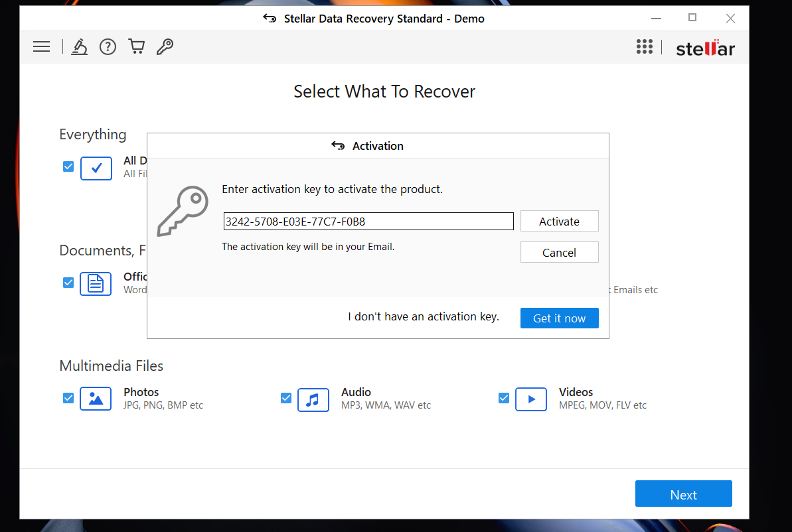Open the hamburger menu
The height and width of the screenshot is (532, 792).
(x=41, y=47)
